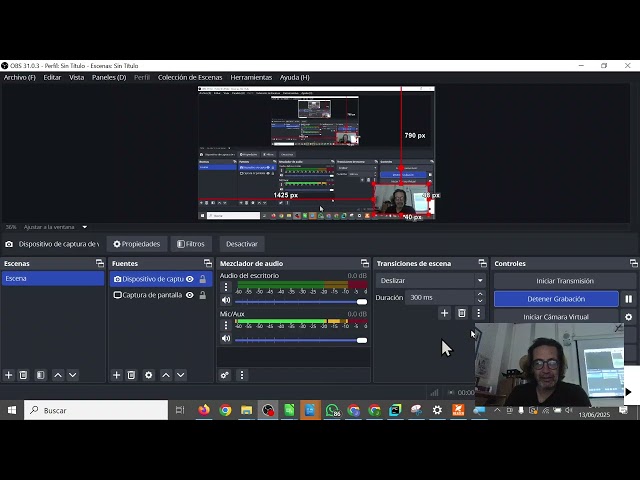
Task: Open virtual camera settings gear
Action: point(629,317)
